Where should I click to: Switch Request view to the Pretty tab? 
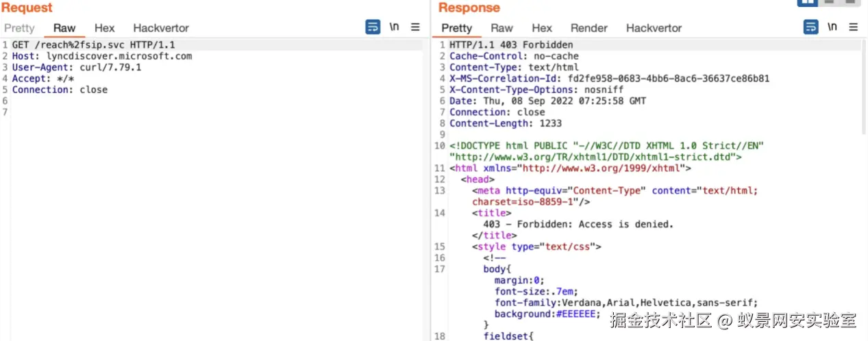19,28
